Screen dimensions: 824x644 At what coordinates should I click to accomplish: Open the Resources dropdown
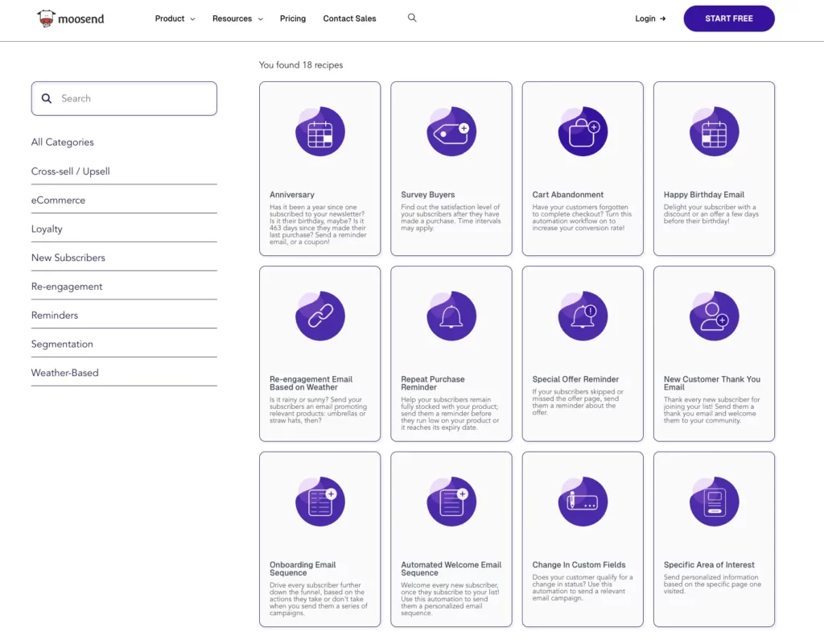tap(237, 19)
